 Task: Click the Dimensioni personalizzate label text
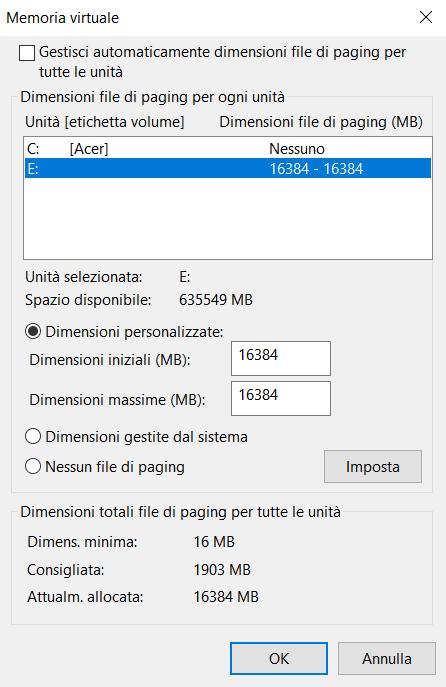[x=134, y=332]
